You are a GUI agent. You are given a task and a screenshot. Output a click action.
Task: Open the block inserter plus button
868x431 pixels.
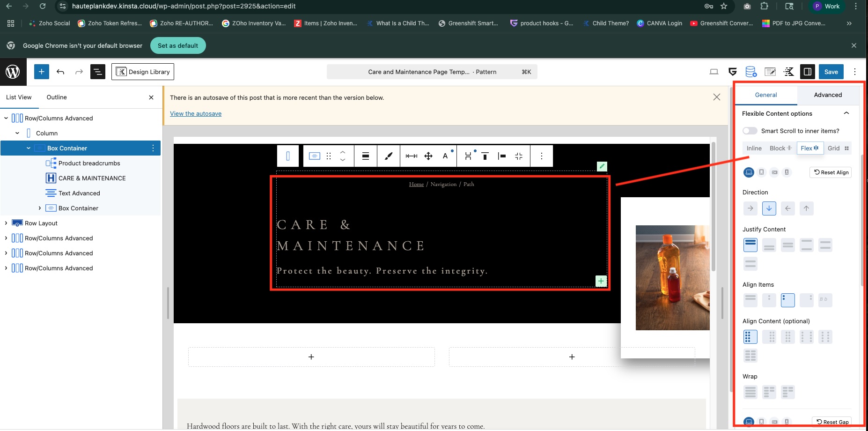point(42,72)
